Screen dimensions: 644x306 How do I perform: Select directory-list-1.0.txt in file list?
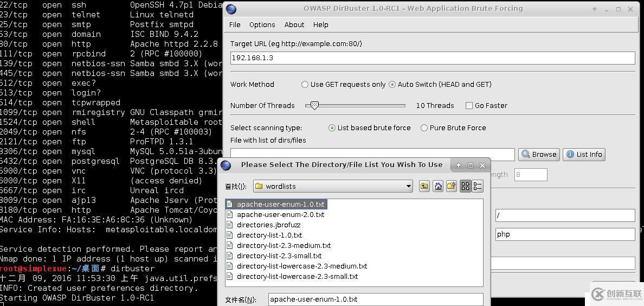click(x=269, y=235)
